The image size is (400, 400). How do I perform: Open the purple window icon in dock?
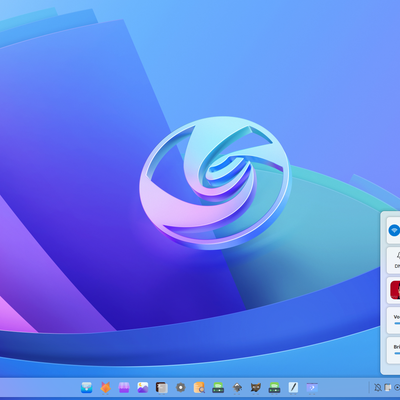coord(312,387)
